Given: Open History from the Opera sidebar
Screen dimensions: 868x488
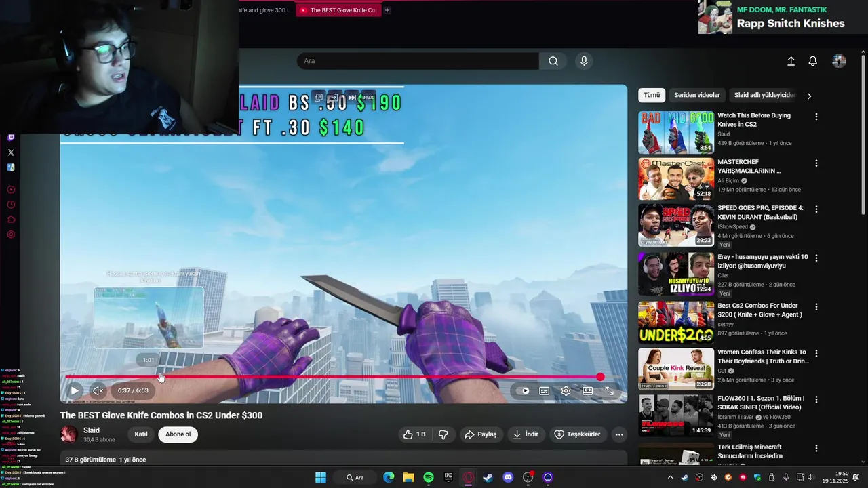Looking at the screenshot, I should point(11,205).
